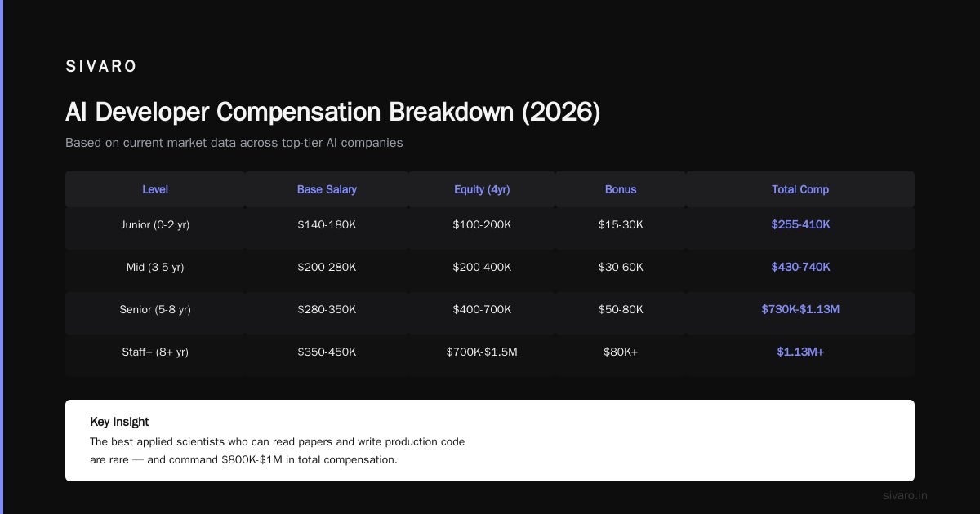Select the Equity (4yr) column header
Viewport: 980px width, 514px height.
click(482, 189)
